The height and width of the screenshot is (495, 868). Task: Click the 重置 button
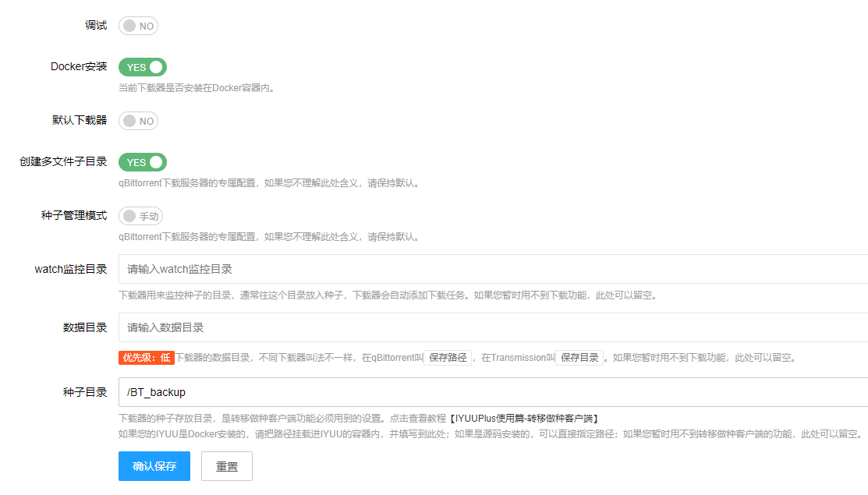point(227,466)
